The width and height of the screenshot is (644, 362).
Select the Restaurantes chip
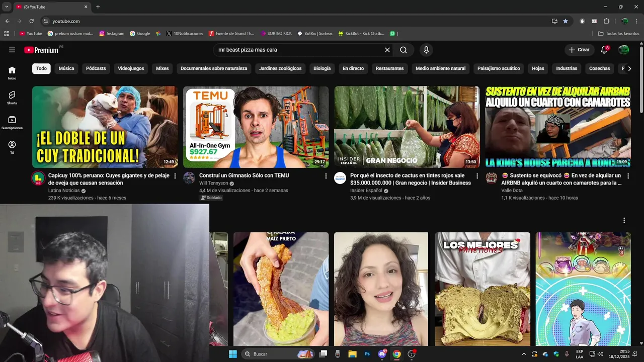[389, 68]
